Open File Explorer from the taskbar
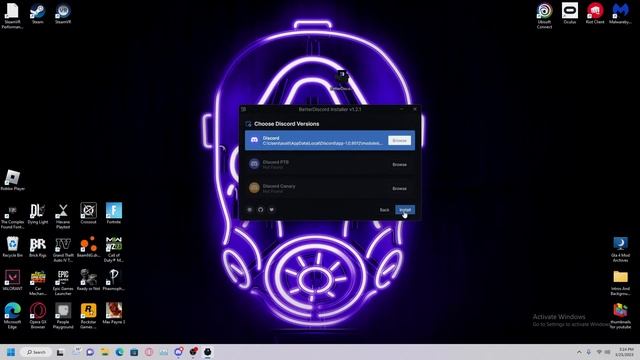640x360 pixels. click(104, 352)
